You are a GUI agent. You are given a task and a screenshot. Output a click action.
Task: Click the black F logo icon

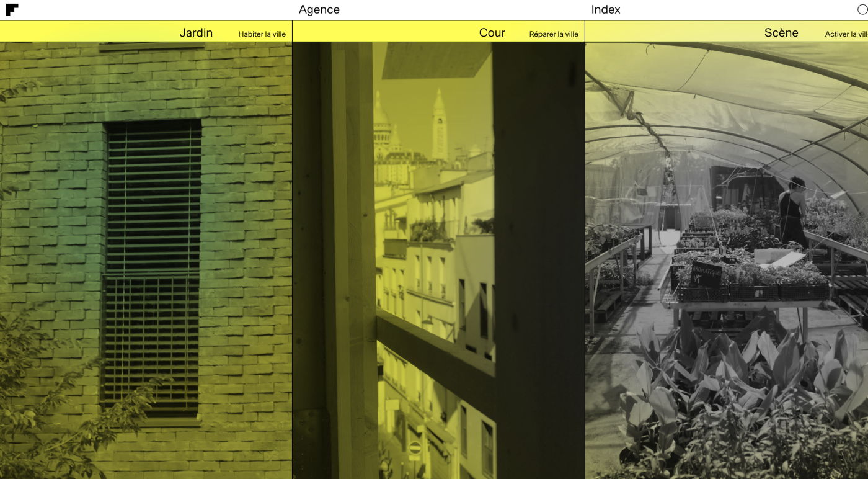point(12,9)
